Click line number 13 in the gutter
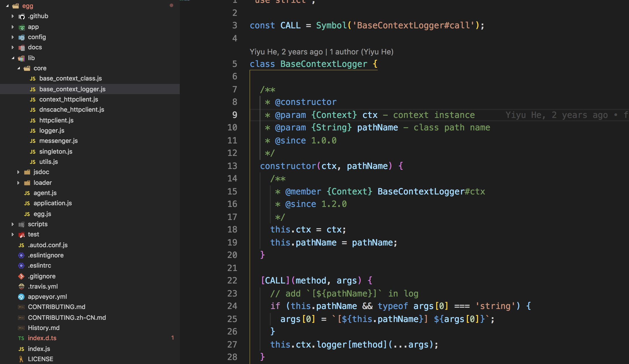629x364 pixels. (232, 166)
